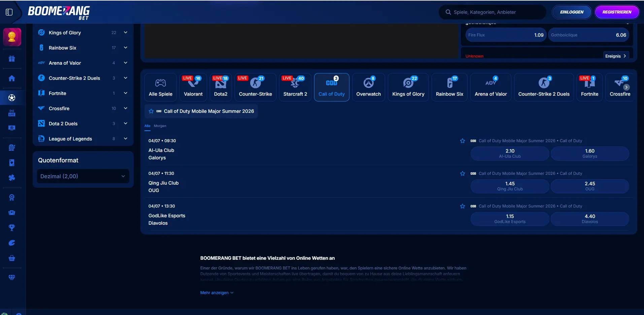The image size is (644, 315).
Task: Click the Fortnite sidebar icon
Action: [x=41, y=93]
